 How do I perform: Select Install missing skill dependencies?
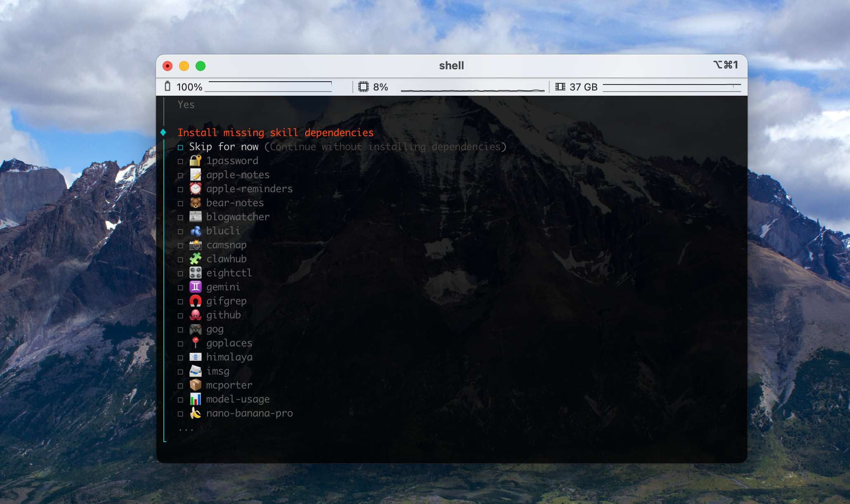click(276, 132)
